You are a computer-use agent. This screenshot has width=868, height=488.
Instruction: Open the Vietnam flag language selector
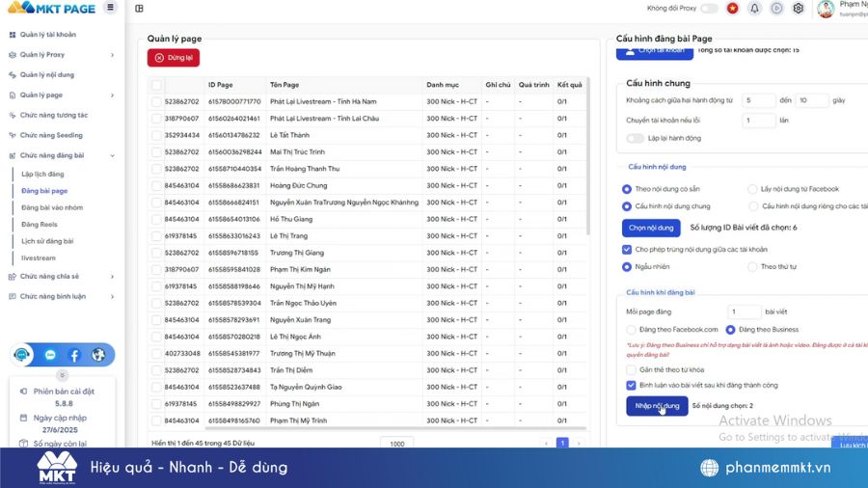pos(732,9)
